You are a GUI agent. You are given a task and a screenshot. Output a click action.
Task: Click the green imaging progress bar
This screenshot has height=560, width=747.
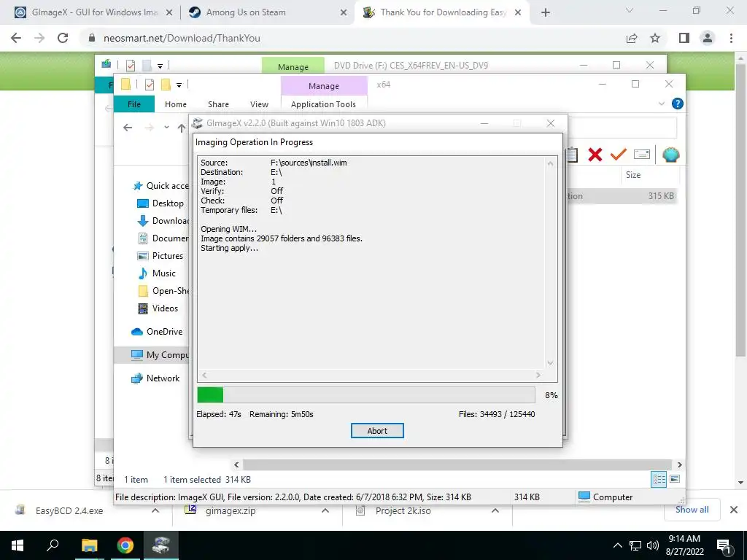366,394
